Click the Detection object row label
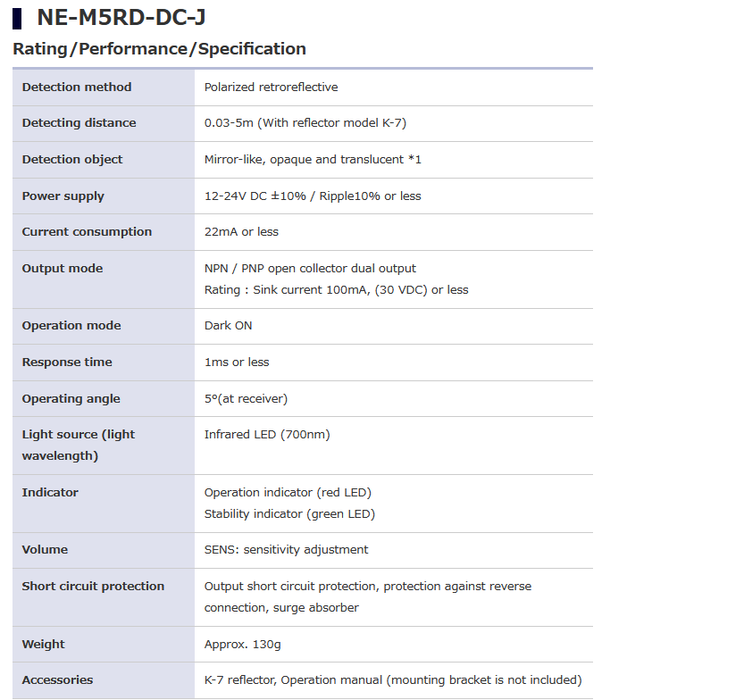744x700 pixels. click(x=72, y=160)
